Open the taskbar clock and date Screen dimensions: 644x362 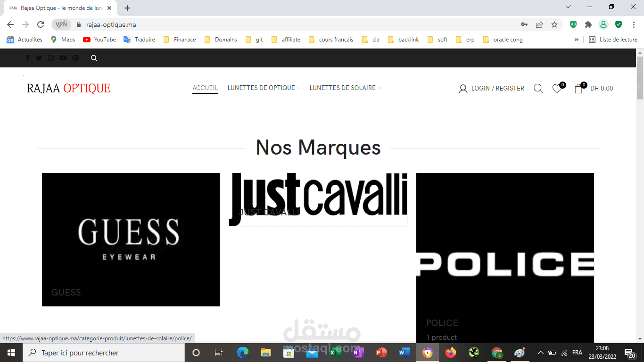pos(602,353)
